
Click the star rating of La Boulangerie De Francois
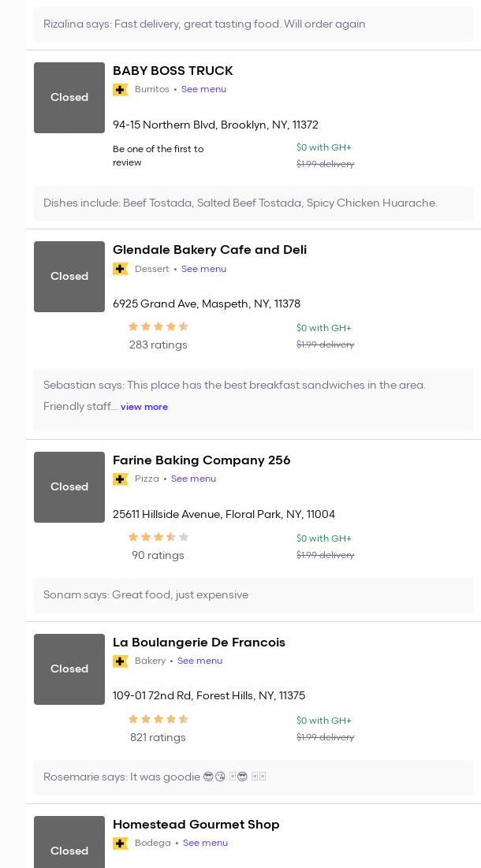coord(158,719)
